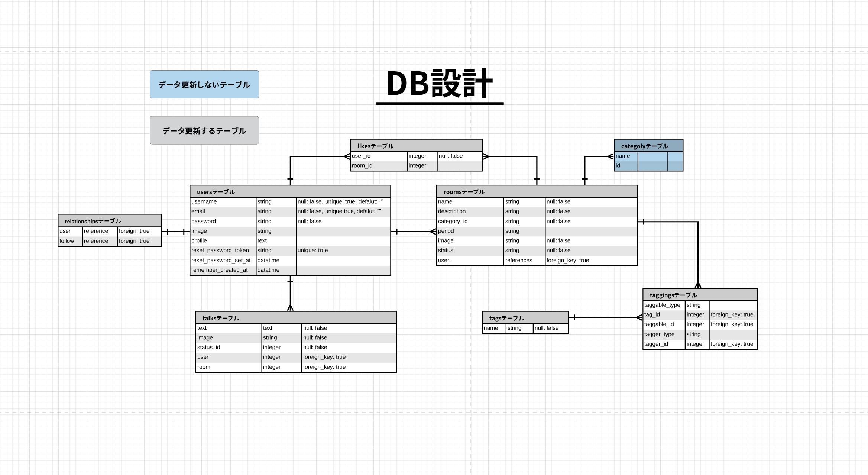Click the DB設計 title text
The image size is (868, 475).
point(440,84)
